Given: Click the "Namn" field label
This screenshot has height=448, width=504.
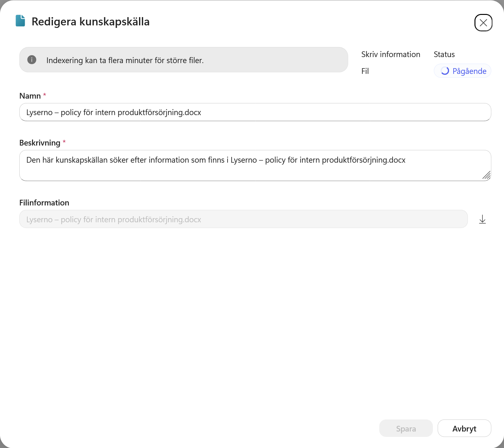Looking at the screenshot, I should point(30,96).
